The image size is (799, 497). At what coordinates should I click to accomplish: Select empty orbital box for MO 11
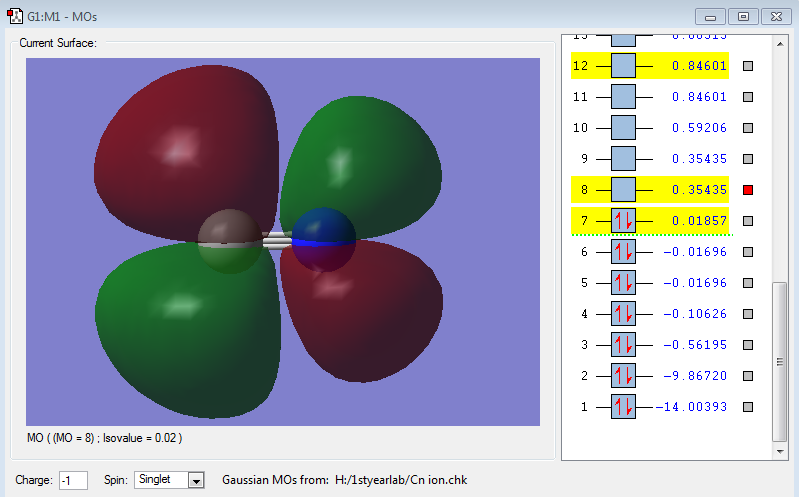[x=623, y=97]
